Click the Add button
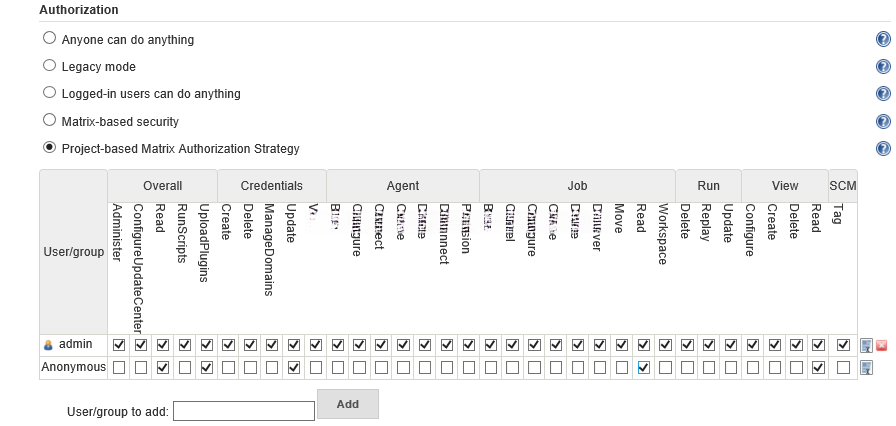The image size is (896, 426). pos(347,404)
